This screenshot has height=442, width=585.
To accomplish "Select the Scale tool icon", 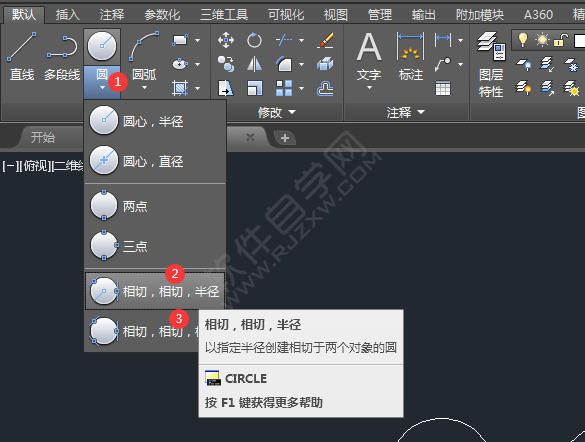I will click(x=254, y=89).
